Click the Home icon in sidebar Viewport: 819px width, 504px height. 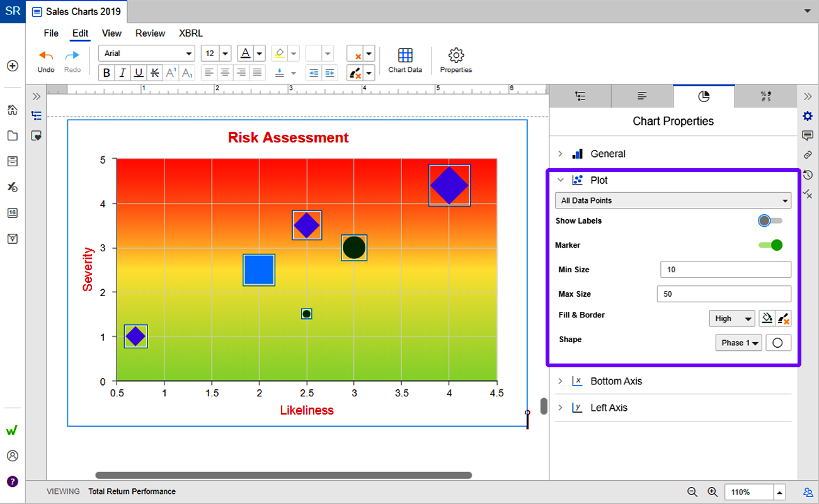click(x=13, y=110)
